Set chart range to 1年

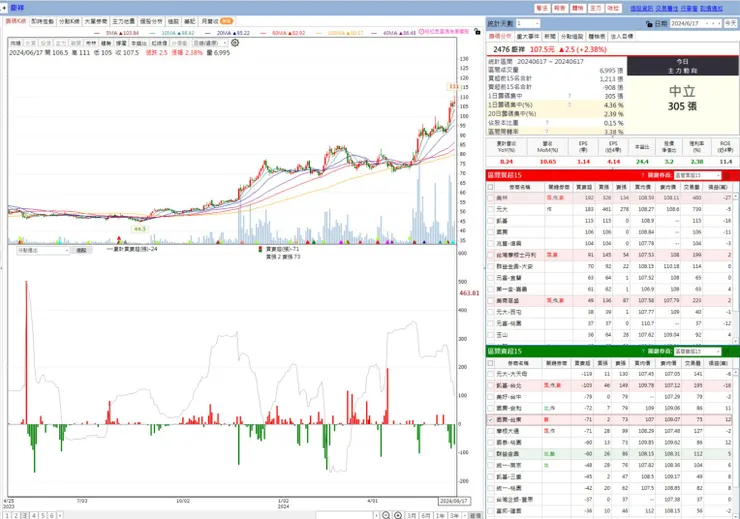coord(440,516)
